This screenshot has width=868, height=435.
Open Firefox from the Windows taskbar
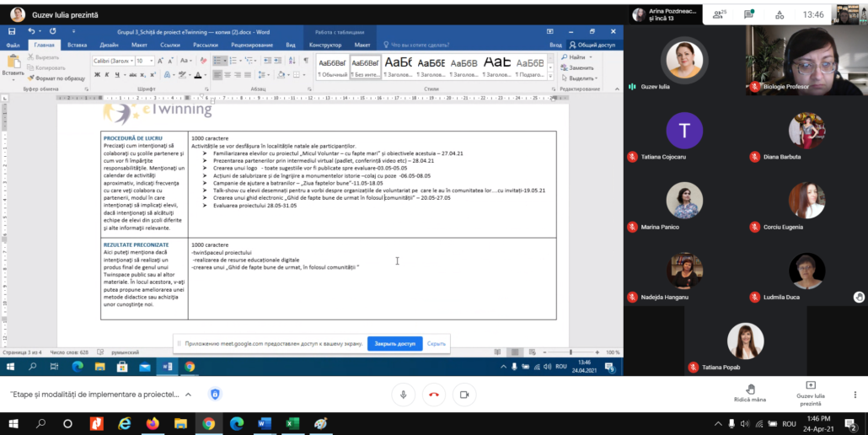click(x=153, y=423)
